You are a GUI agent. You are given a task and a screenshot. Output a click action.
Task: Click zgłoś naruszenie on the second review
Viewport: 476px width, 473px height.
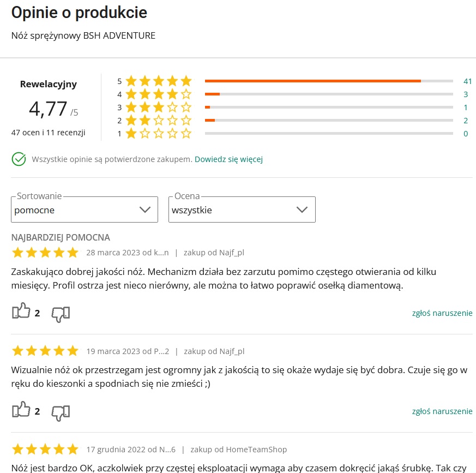(442, 411)
